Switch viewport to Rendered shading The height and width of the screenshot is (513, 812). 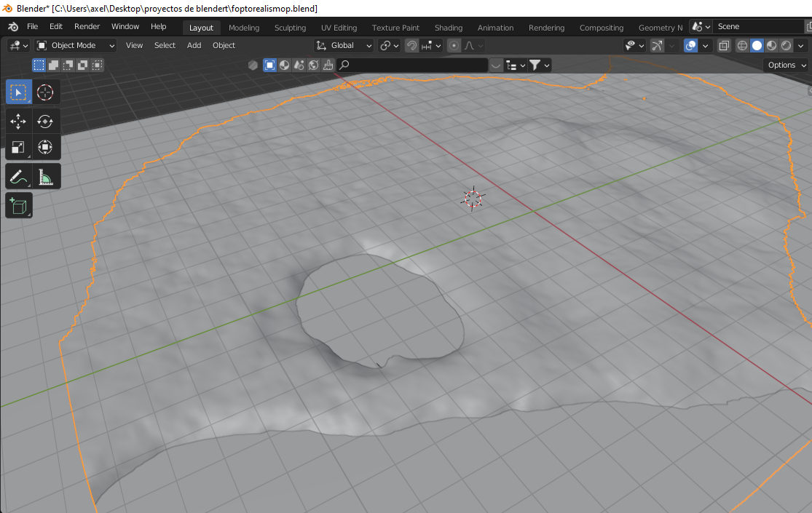click(x=786, y=46)
